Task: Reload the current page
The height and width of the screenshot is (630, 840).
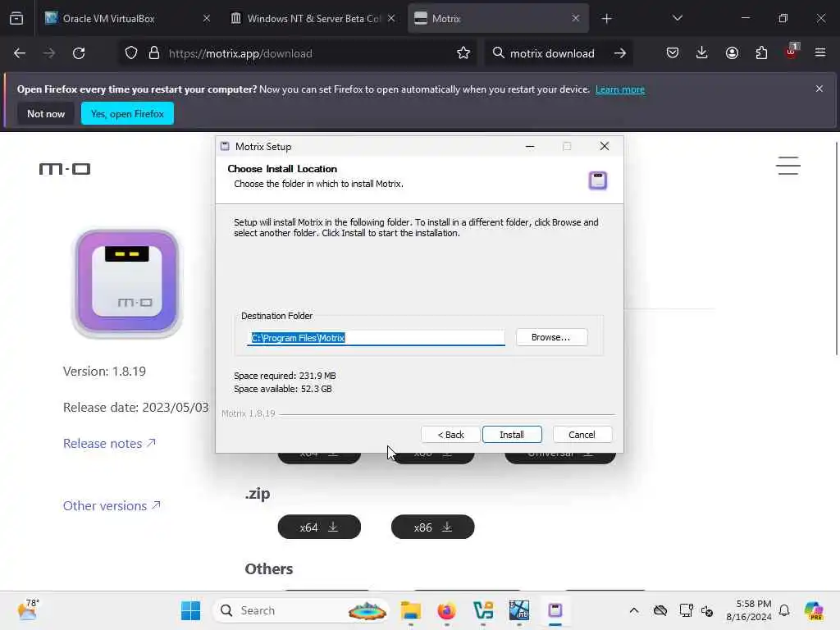Action: pos(79,53)
